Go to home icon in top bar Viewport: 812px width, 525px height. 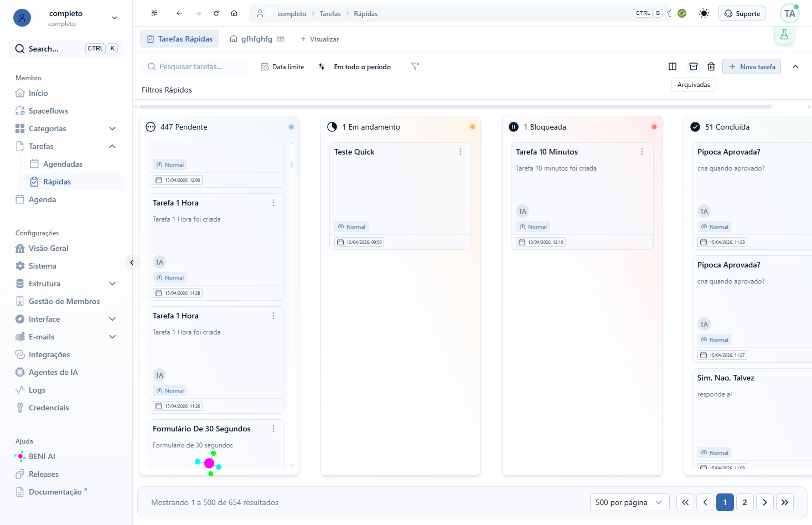click(234, 13)
